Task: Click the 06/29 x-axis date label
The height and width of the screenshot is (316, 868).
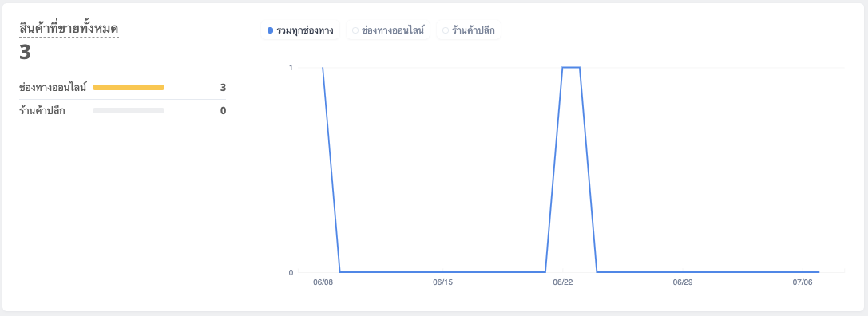Action: (682, 282)
